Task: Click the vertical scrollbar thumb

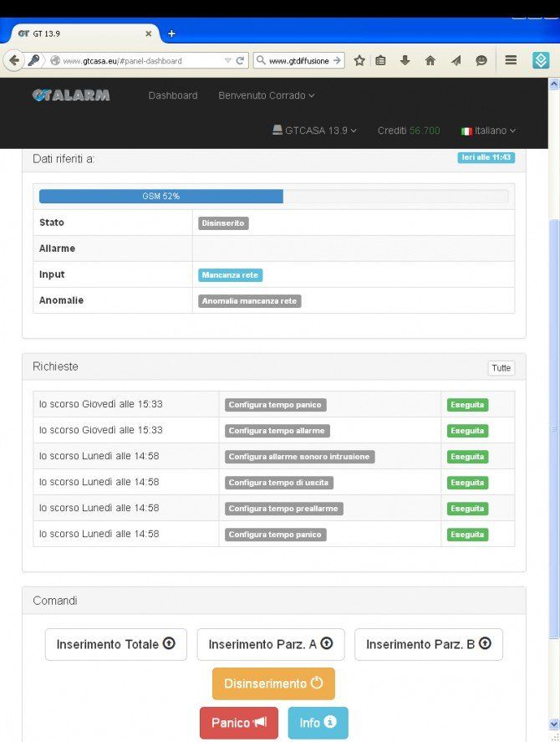Action: 554,428
